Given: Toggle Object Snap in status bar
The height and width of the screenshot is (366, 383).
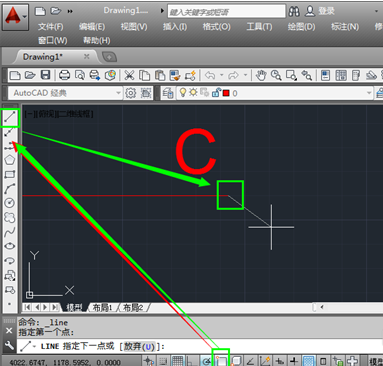Looking at the screenshot, I should pyautogui.click(x=221, y=361).
